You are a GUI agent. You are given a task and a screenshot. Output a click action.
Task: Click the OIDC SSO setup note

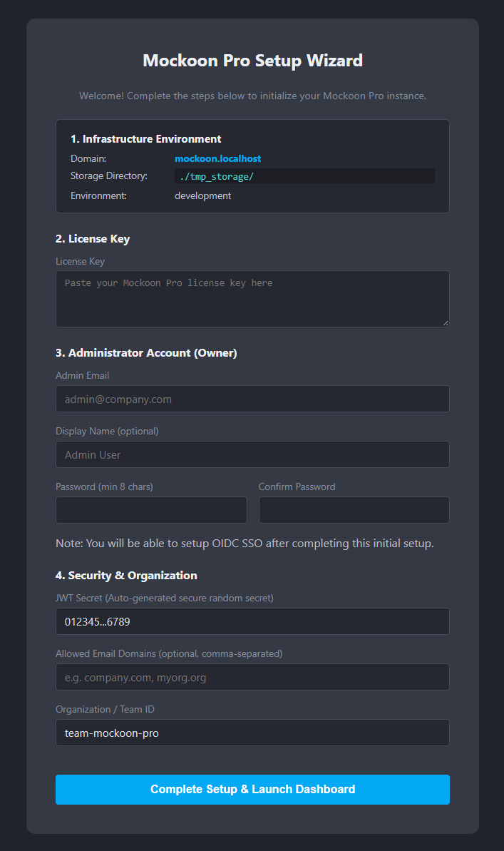[x=245, y=544]
